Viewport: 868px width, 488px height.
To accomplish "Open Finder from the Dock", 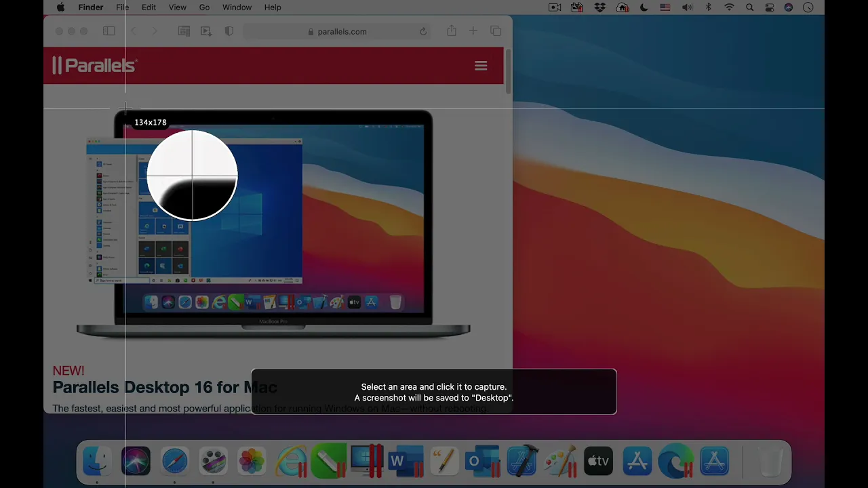I will 97,462.
